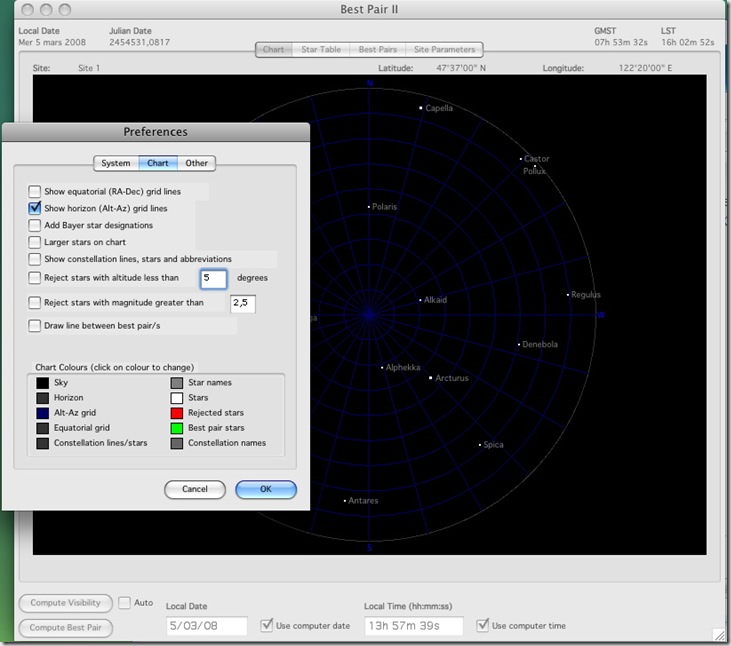The image size is (731, 646).
Task: Enable Show equatorial (RA-Dec) grid lines
Action: coord(34,192)
